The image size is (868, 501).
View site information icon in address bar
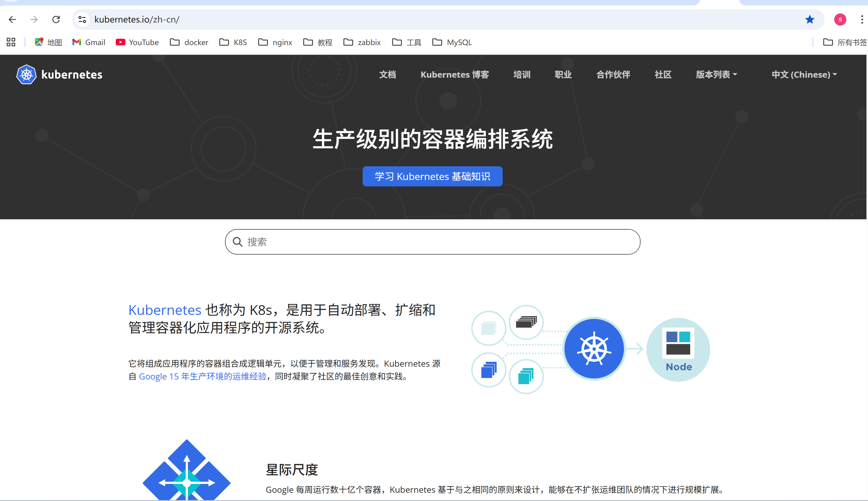(x=82, y=19)
